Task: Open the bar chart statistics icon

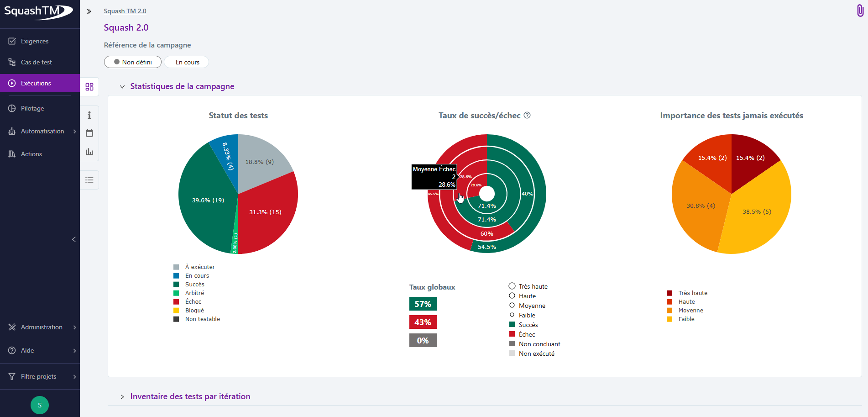Action: 89,152
